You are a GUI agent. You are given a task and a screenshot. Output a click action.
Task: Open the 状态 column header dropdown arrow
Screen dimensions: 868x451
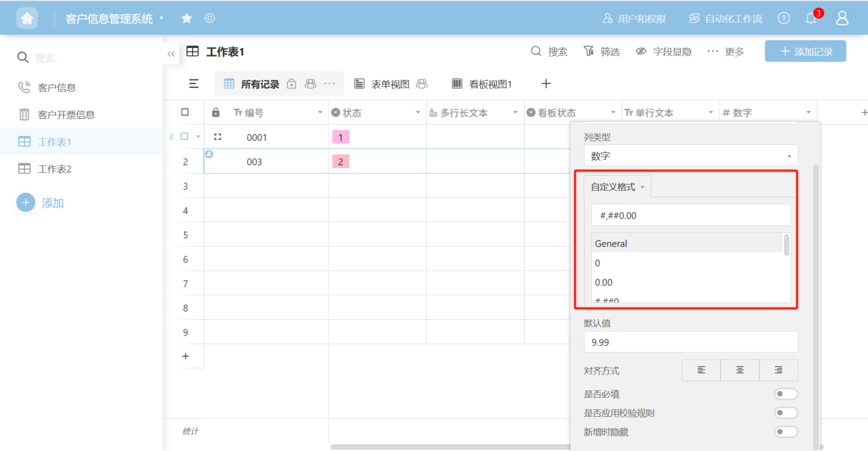tap(418, 113)
